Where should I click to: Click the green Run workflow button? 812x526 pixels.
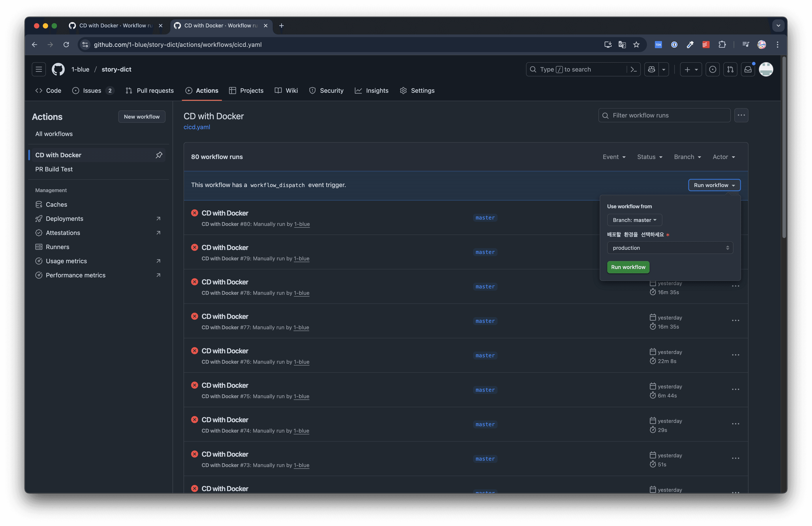coord(628,267)
